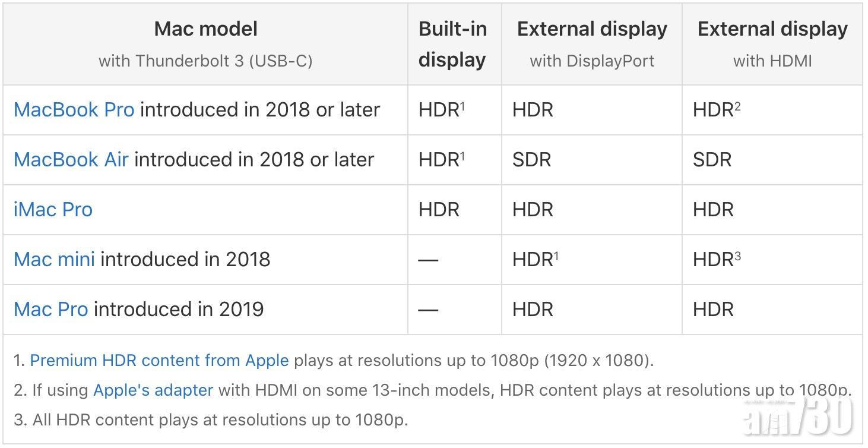Screen dimensions: 868x448
Task: Click iMac Pro built-in display HDR cell
Action: [439, 210]
